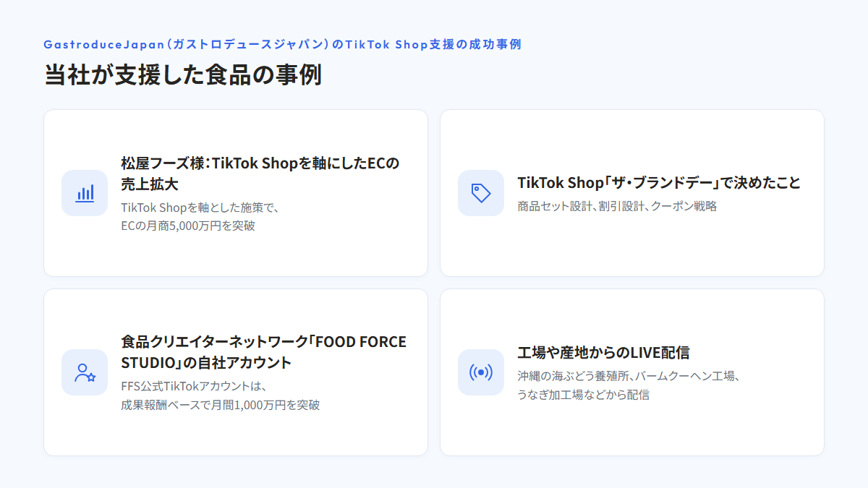The width and height of the screenshot is (868, 488).
Task: Select the text うなぎ加工場などから配信
Action: click(x=583, y=395)
